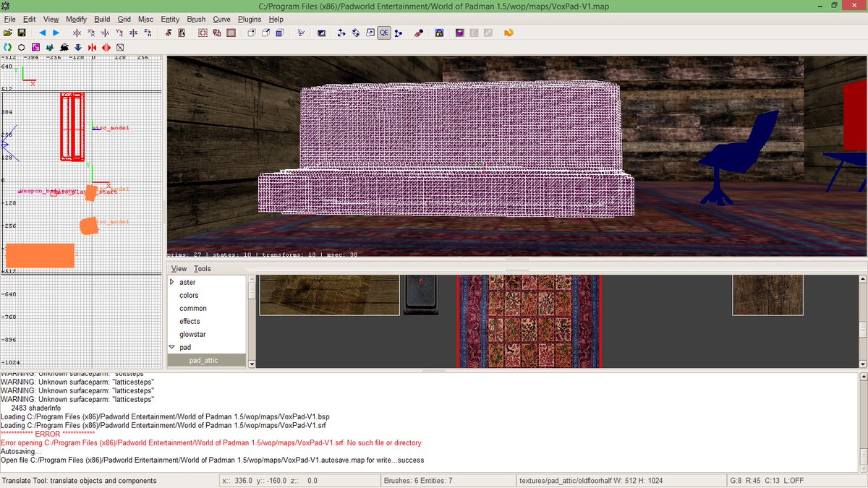This screenshot has width=868, height=488.
Task: Click the Merge Patches red arrows icon
Action: (92, 46)
